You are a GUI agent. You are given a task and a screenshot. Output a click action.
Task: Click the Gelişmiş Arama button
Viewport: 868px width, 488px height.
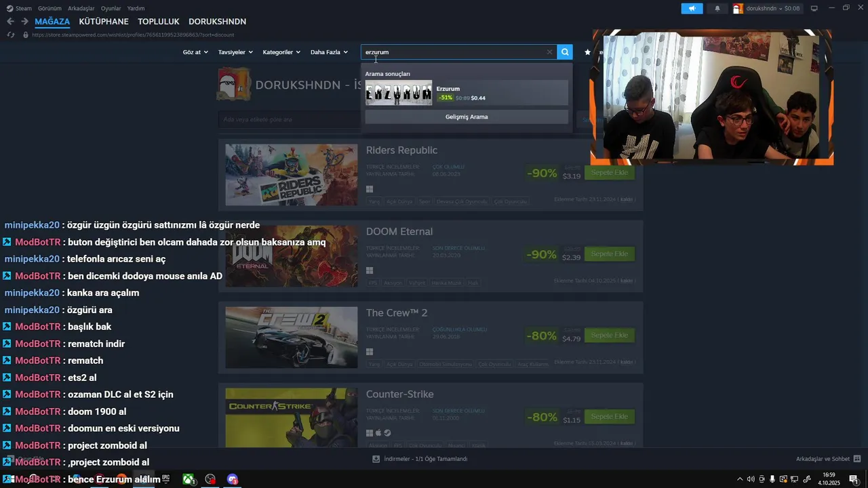[x=467, y=117]
